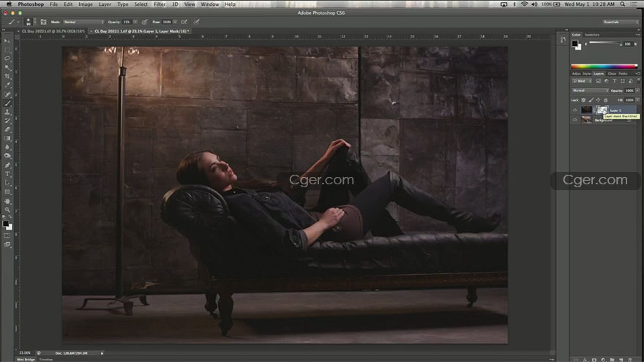The image size is (644, 362).
Task: Select the Rectangle shape tool
Action: pyautogui.click(x=7, y=192)
